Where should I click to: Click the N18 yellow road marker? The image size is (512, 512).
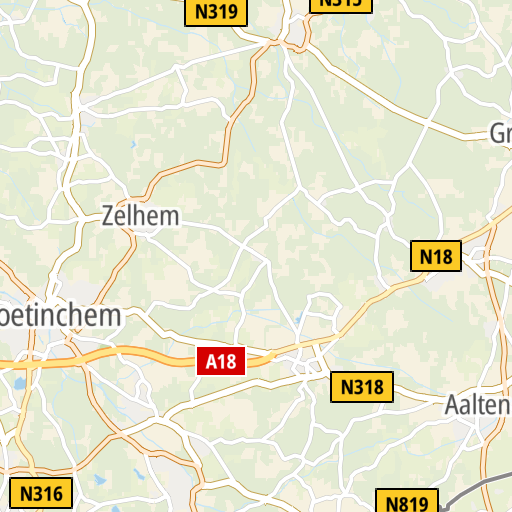click(436, 256)
